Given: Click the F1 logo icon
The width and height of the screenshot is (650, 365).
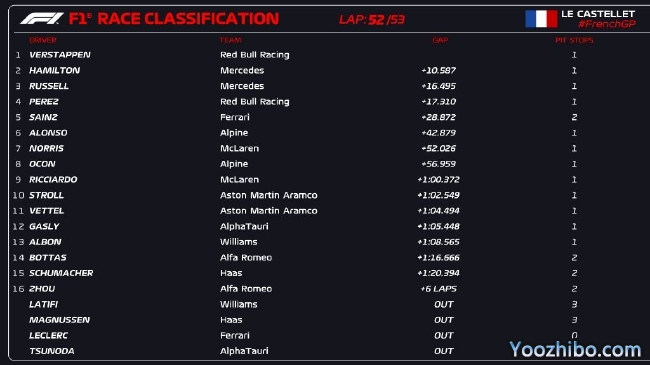Looking at the screenshot, I should [41, 19].
